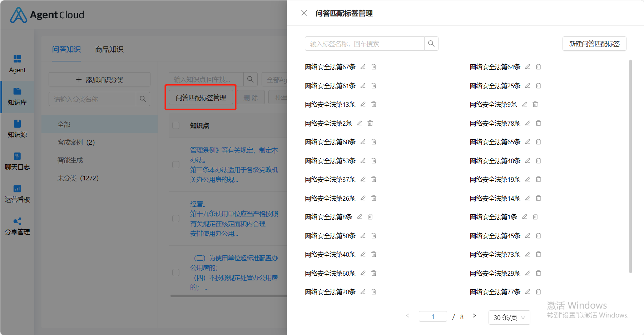This screenshot has width=644, height=335.
Task: Check the row starting 管理条例》等有关规定
Action: tap(176, 165)
